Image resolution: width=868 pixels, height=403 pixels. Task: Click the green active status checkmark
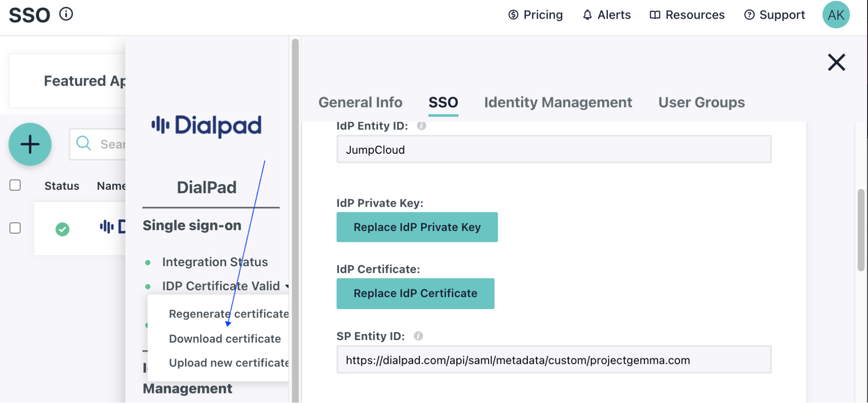pos(62,229)
